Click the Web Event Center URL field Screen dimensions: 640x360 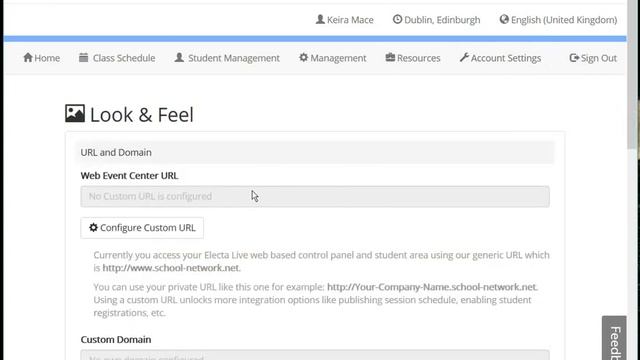point(315,196)
